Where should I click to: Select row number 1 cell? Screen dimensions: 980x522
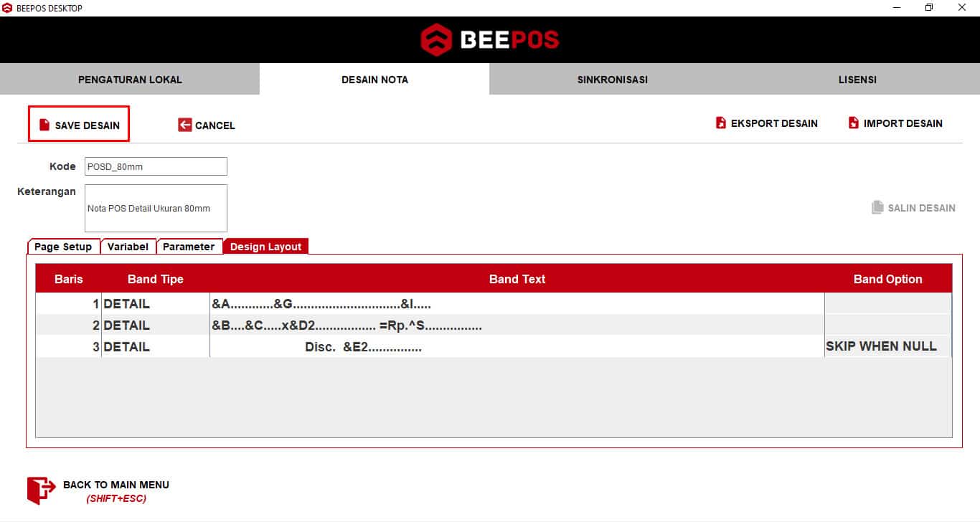coord(69,304)
